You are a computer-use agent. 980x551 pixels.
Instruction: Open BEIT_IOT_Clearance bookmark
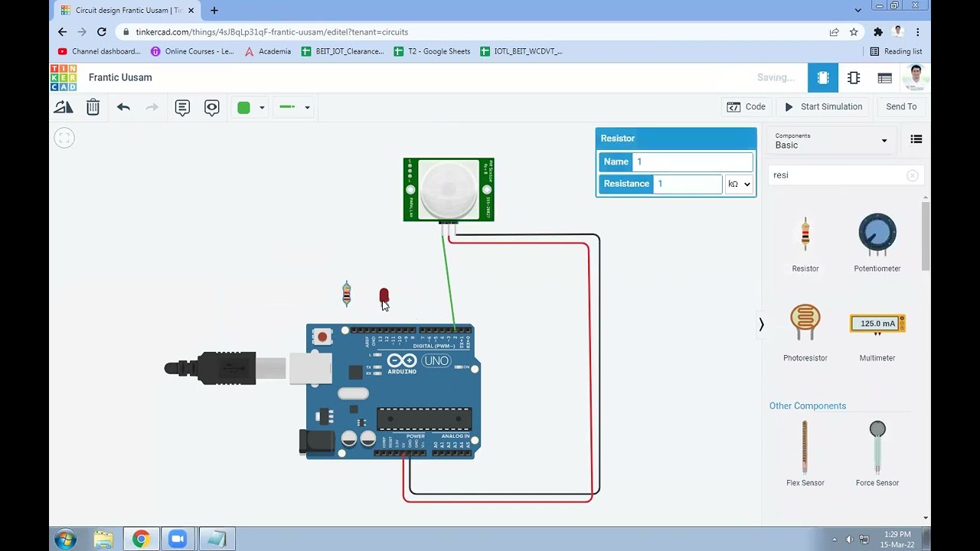point(342,51)
